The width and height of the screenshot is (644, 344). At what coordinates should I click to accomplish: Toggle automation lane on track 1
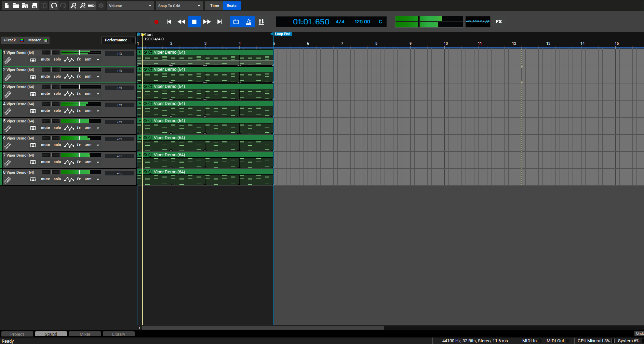point(69,59)
